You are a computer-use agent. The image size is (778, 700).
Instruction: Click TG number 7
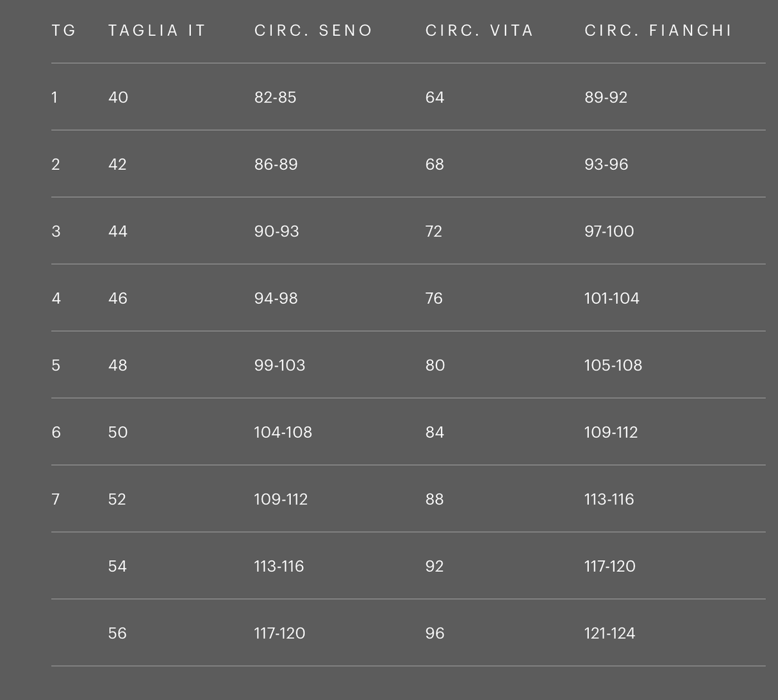[x=56, y=499]
